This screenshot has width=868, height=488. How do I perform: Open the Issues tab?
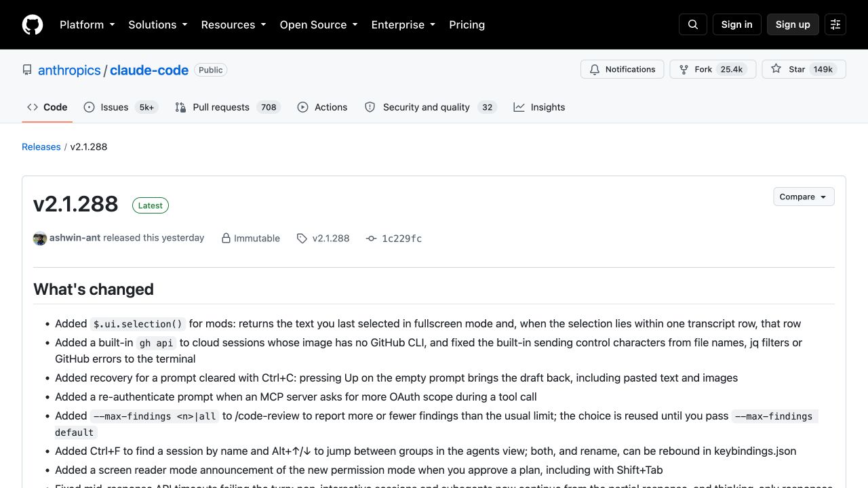coord(121,107)
